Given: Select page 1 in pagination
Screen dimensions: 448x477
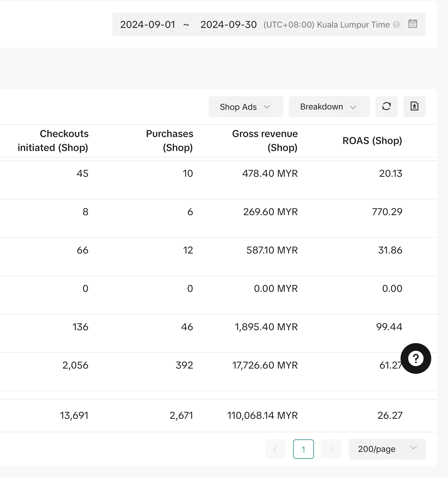Looking at the screenshot, I should 303,449.
